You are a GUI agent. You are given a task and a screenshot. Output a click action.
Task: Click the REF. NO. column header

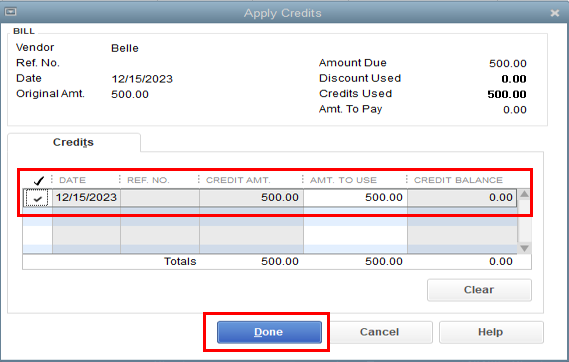click(148, 180)
